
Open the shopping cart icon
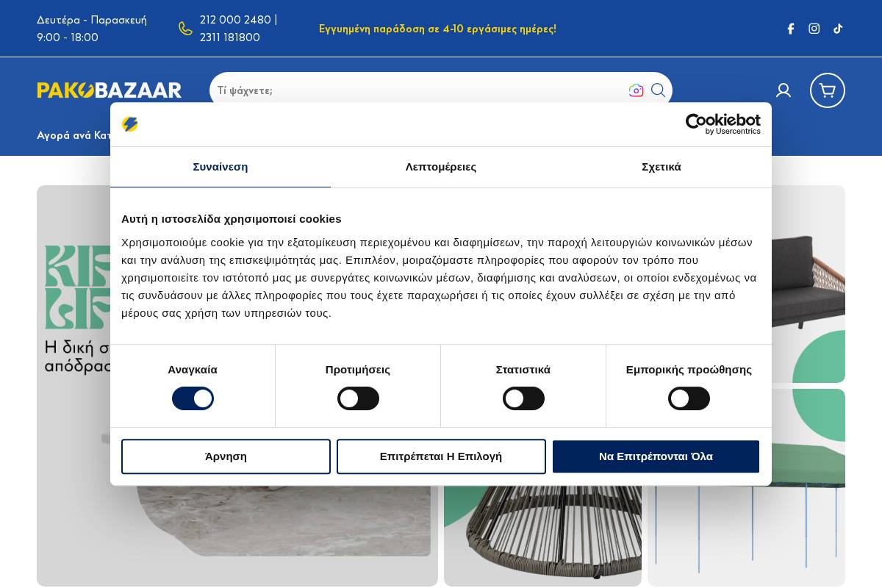(828, 90)
